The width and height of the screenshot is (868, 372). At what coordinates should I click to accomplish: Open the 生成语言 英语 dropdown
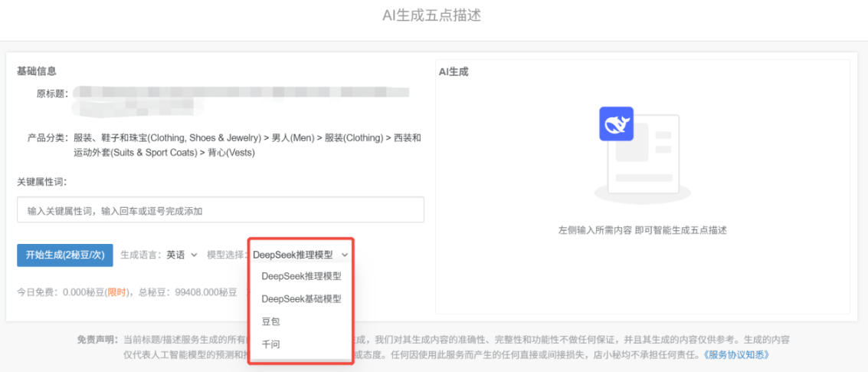pyautogui.click(x=182, y=255)
